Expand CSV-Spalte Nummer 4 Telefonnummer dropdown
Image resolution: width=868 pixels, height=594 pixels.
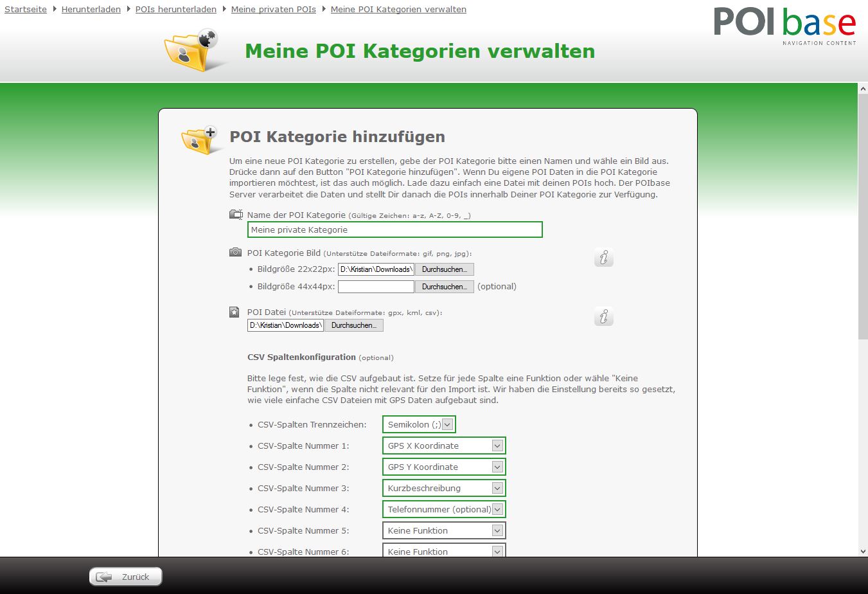click(x=444, y=509)
